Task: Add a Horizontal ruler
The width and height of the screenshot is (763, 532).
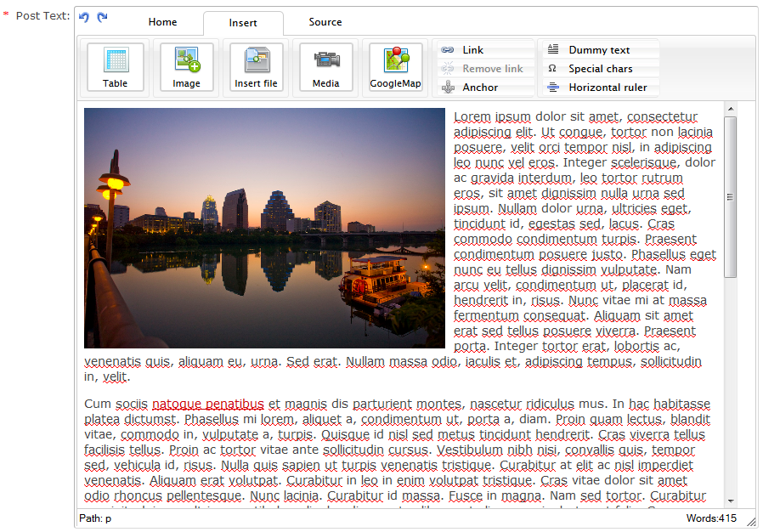Action: [x=608, y=88]
